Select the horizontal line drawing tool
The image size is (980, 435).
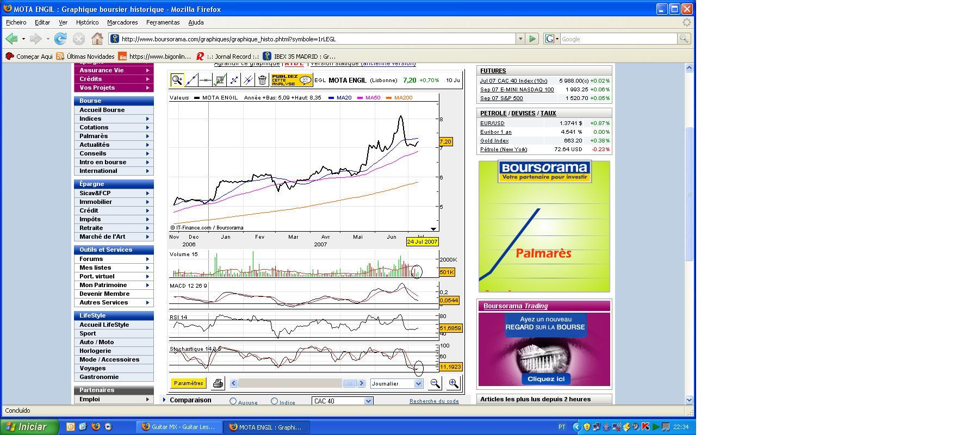pos(206,80)
